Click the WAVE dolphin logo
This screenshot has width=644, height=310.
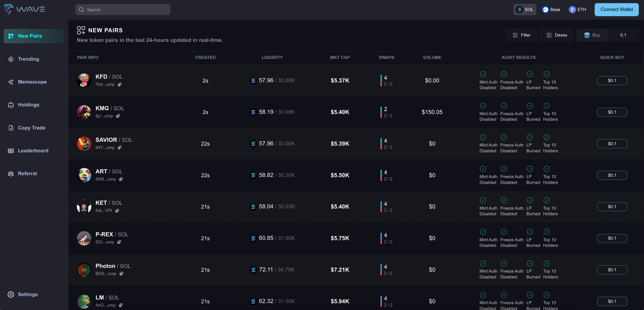pyautogui.click(x=8, y=9)
